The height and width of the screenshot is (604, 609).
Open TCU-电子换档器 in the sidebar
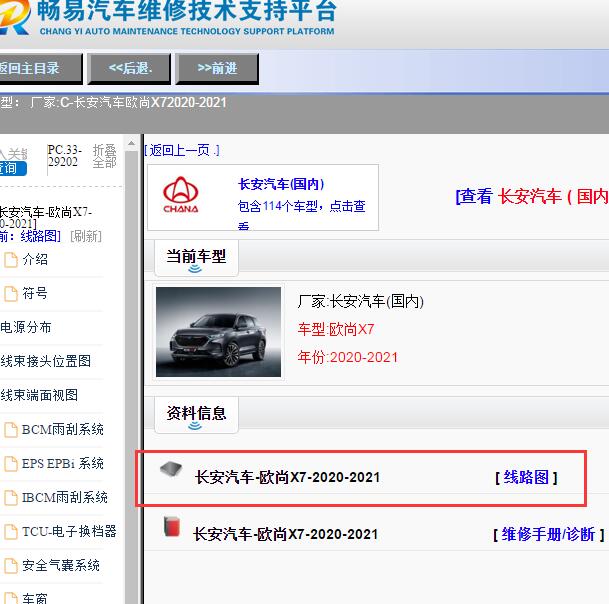tap(69, 531)
